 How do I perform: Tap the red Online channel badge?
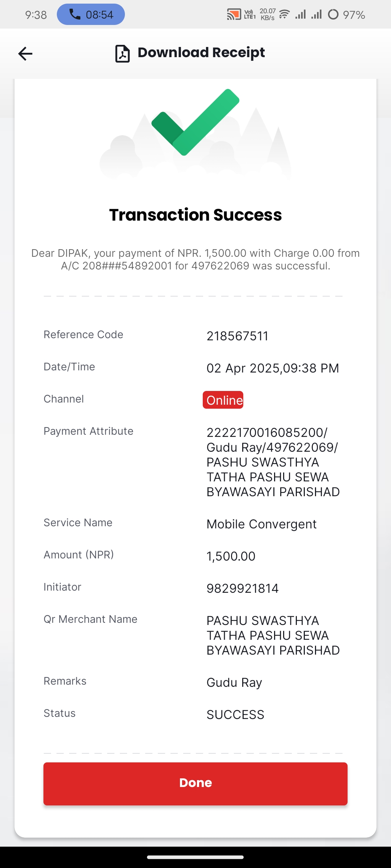coord(223,400)
